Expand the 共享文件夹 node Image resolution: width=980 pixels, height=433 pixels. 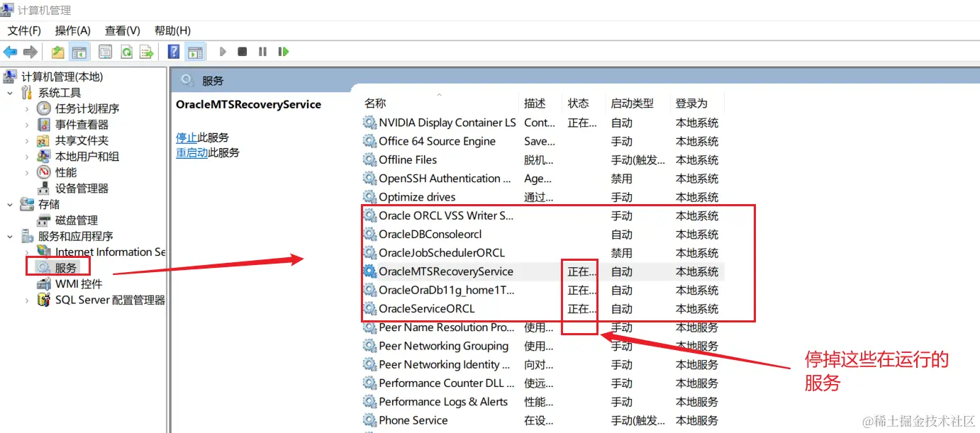[27, 140]
